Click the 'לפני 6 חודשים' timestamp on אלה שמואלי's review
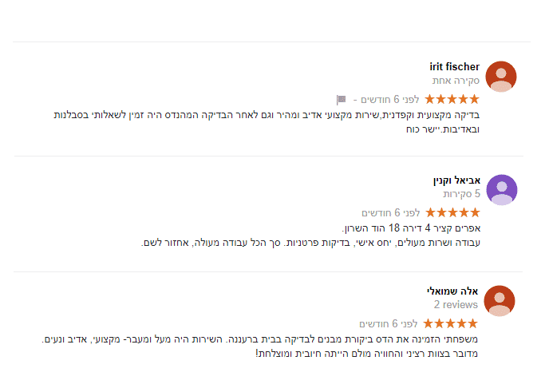The image size is (545, 392). click(389, 324)
